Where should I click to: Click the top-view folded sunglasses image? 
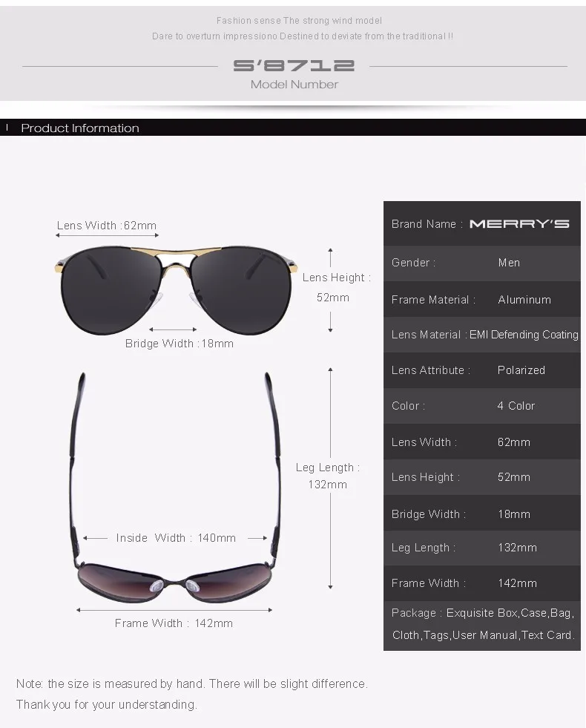(176, 488)
